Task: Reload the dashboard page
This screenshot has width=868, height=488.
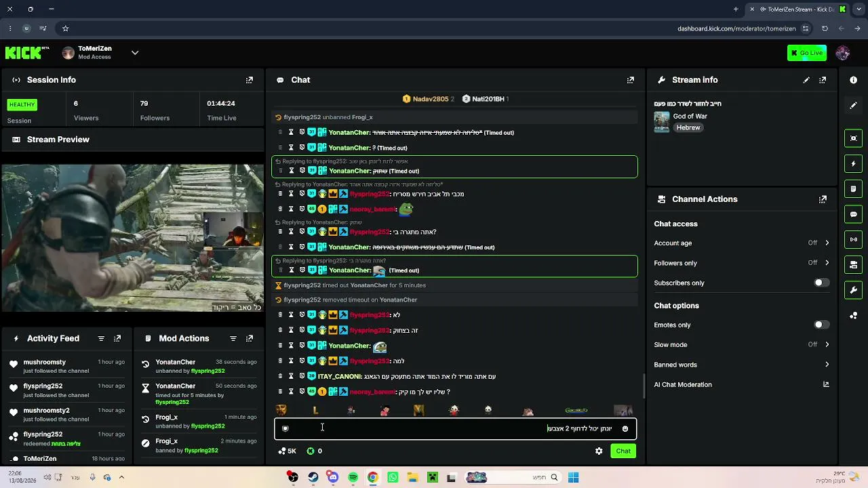Action: [x=825, y=28]
